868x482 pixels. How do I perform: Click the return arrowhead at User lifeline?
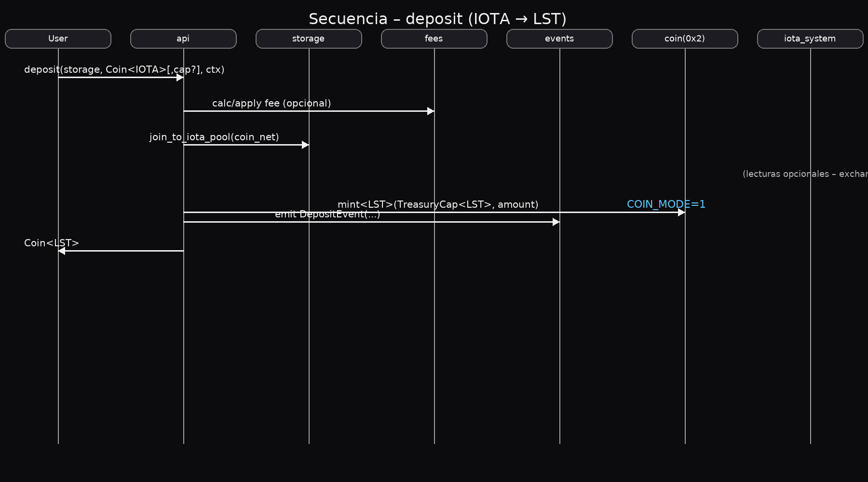click(62, 251)
